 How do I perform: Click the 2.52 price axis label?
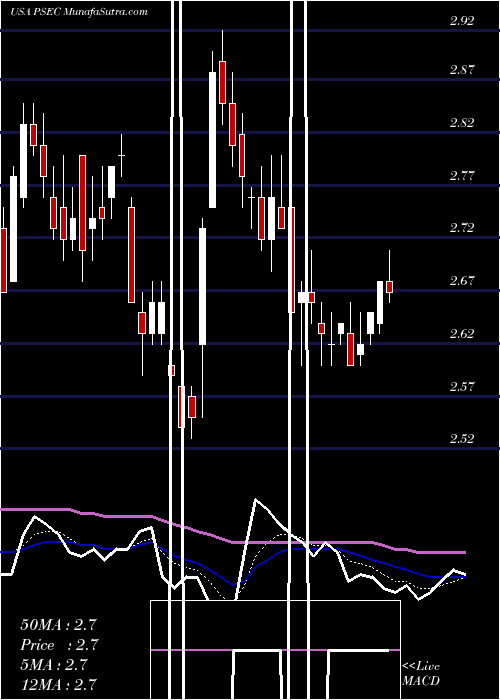click(x=462, y=438)
